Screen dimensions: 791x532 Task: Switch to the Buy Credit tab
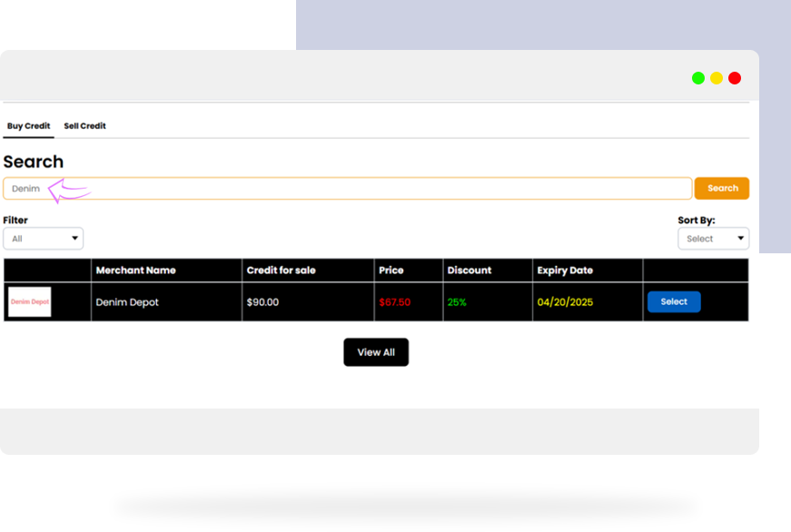(x=28, y=126)
